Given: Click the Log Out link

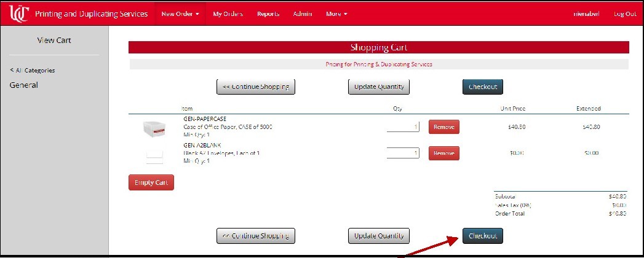Looking at the screenshot, I should [624, 14].
